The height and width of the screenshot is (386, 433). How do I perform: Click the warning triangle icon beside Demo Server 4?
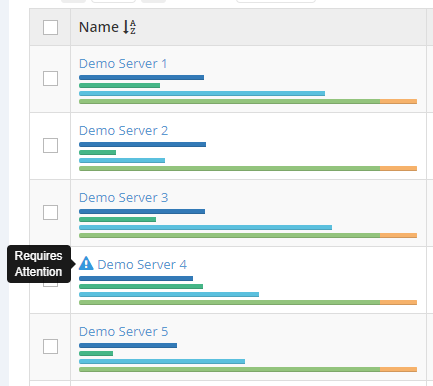[x=86, y=263]
